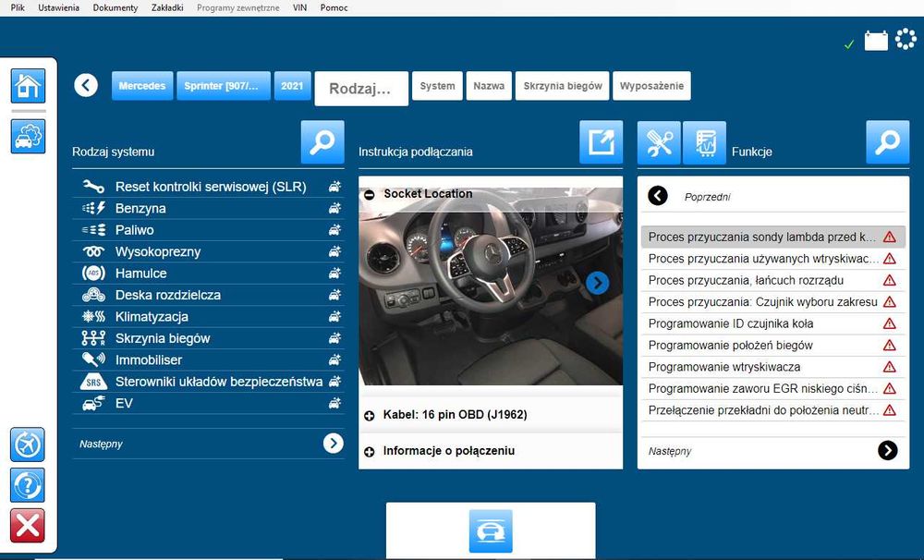This screenshot has height=560, width=924.
Task: Expand Kabel: 16 pin OBD (J1962)
Action: (369, 416)
